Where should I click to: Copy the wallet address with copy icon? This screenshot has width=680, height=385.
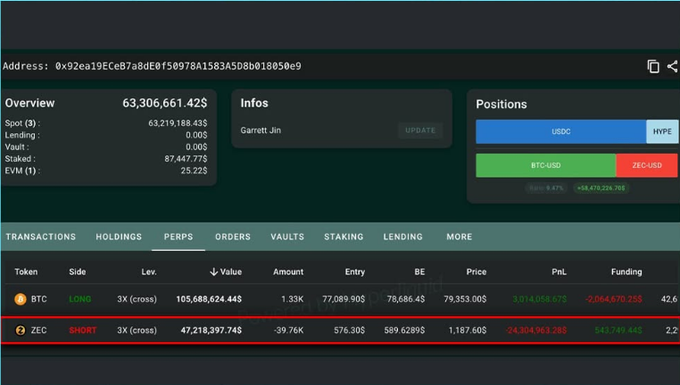(653, 66)
